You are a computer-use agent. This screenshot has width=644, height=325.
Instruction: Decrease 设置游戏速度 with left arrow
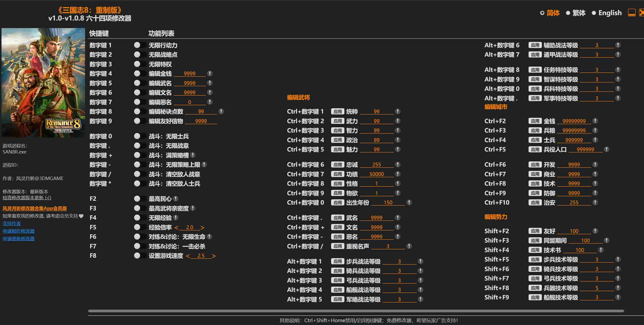click(x=188, y=256)
